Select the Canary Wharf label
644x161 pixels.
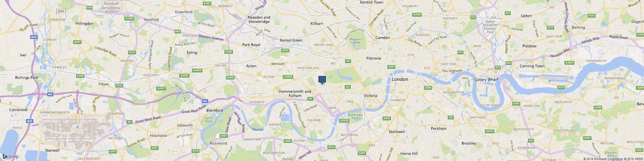point(487,80)
